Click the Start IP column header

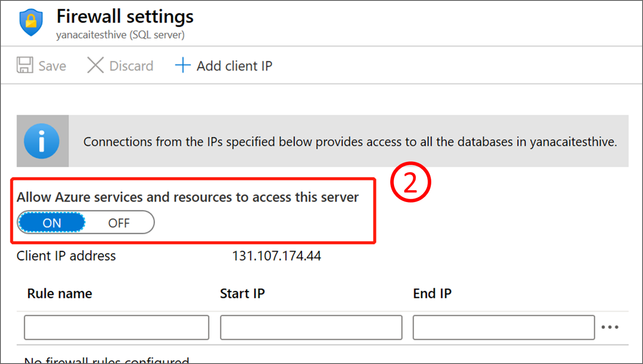(242, 294)
